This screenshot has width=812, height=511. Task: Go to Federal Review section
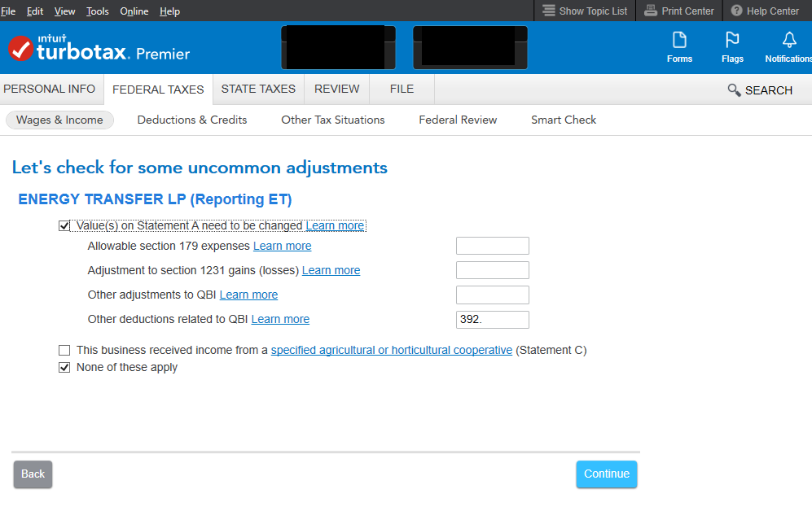[x=458, y=120]
